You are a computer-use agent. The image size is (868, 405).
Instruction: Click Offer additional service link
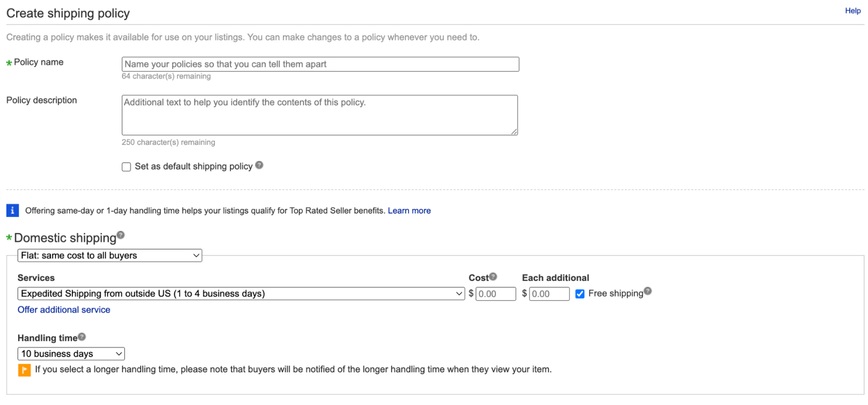point(64,310)
